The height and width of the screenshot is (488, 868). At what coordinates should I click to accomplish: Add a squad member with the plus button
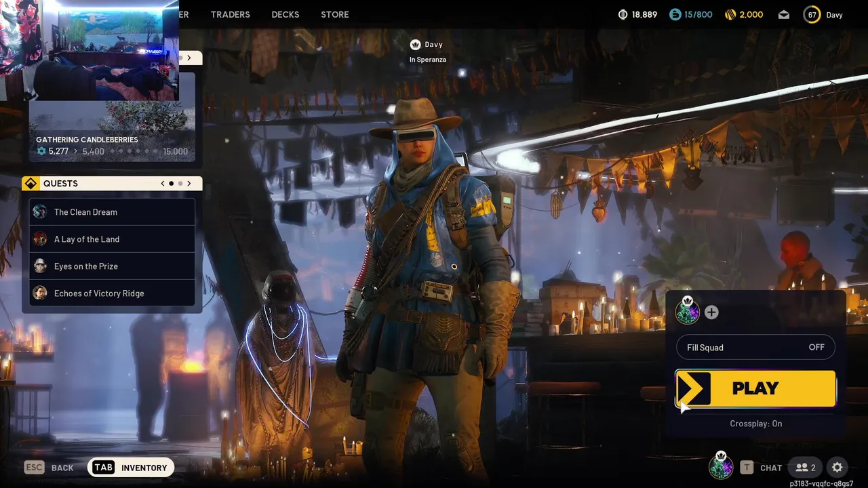pos(711,312)
